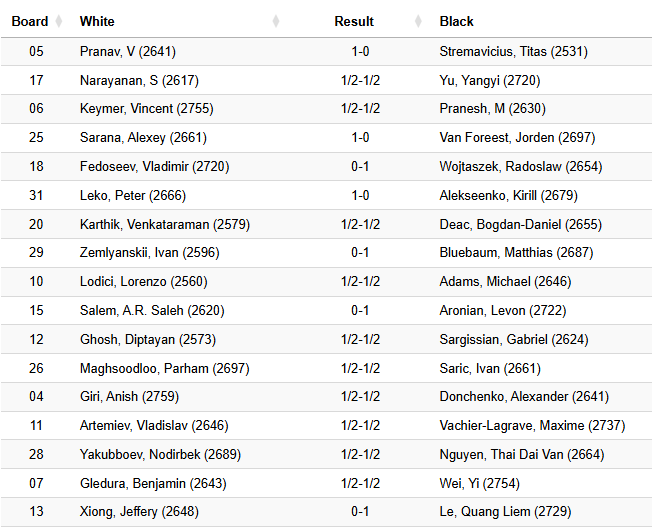Click the 0-1 result on Fedoseev's row
Viewport: 652px width, 528px height.
pyautogui.click(x=360, y=167)
